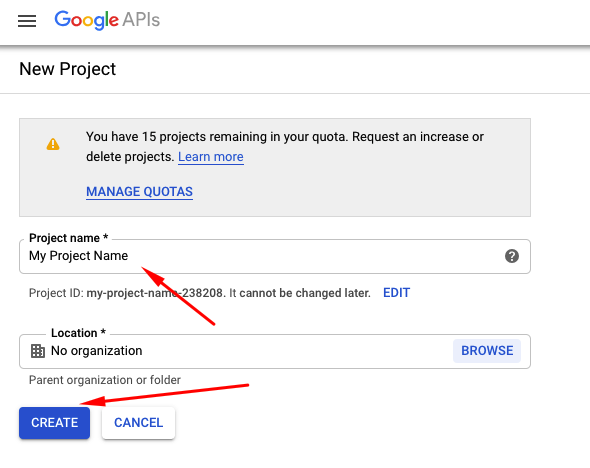Open the MANAGE QUOTAS link
The width and height of the screenshot is (590, 468).
pos(140,191)
